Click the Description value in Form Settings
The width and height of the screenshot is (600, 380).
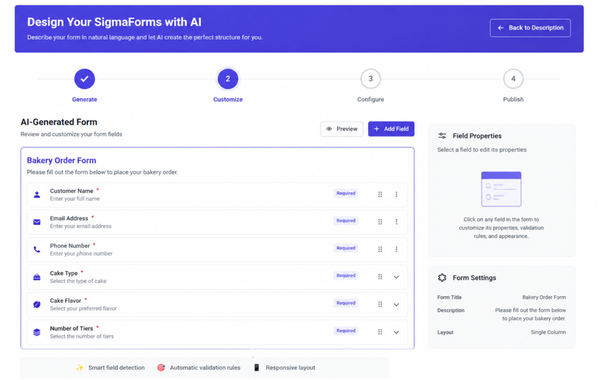530,314
